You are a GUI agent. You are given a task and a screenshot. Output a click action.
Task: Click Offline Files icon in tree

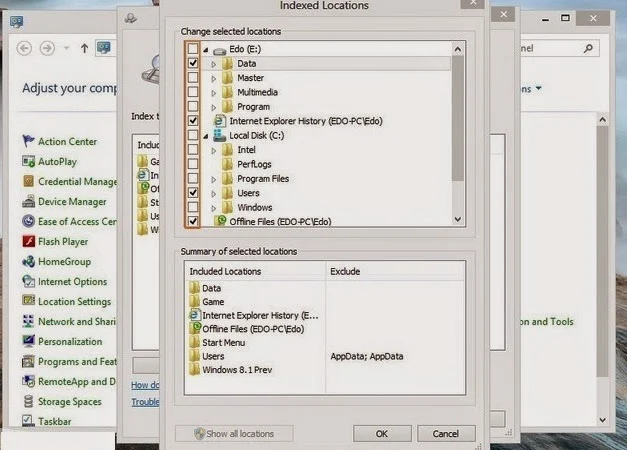point(220,220)
